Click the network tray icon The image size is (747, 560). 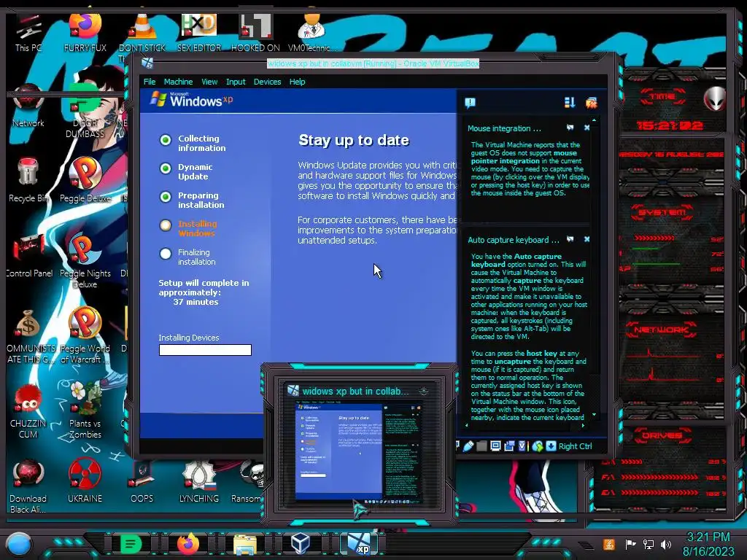coord(649,544)
